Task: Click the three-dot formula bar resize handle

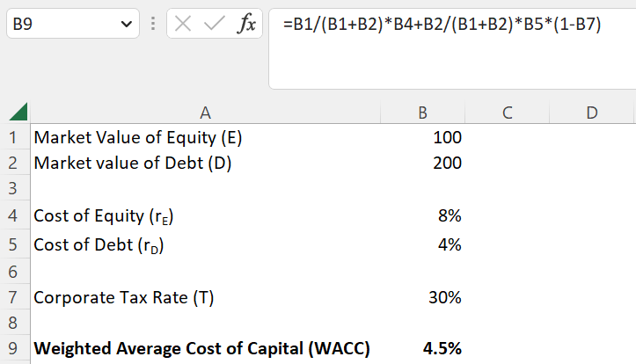Action: click(154, 24)
